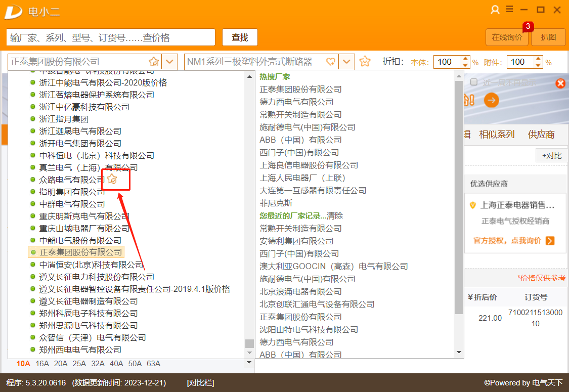Select 指明集团有限公司 in manufacturer list

[72, 192]
